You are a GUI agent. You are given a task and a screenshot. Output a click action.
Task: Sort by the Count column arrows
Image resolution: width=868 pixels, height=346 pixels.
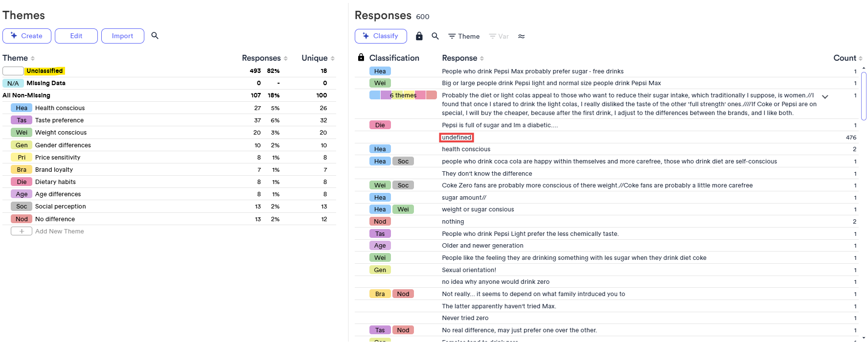(x=861, y=58)
